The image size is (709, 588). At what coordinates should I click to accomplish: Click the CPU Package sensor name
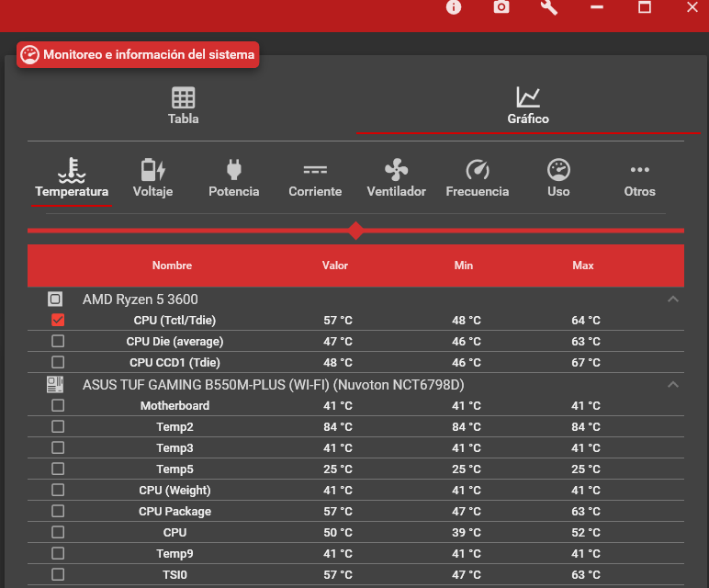tap(174, 512)
